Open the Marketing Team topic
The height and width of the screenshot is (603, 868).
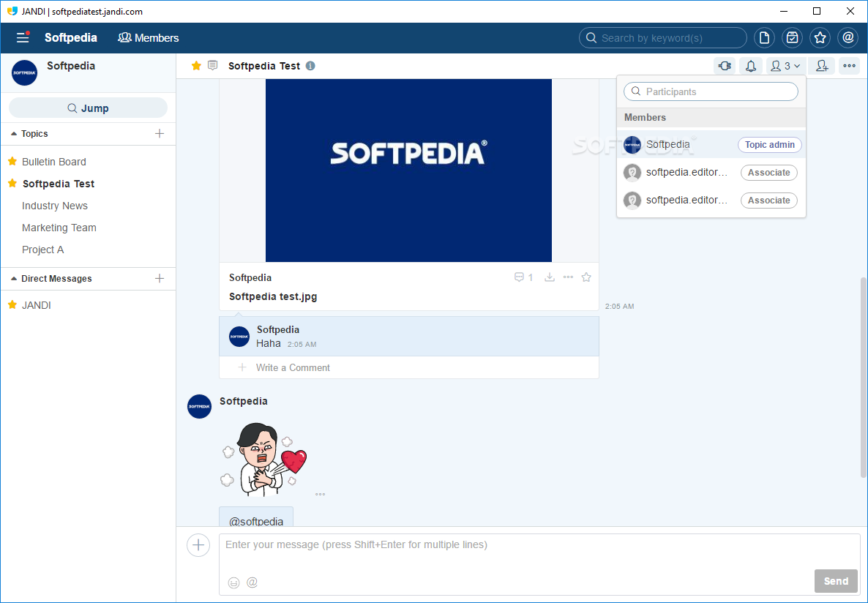tap(59, 228)
